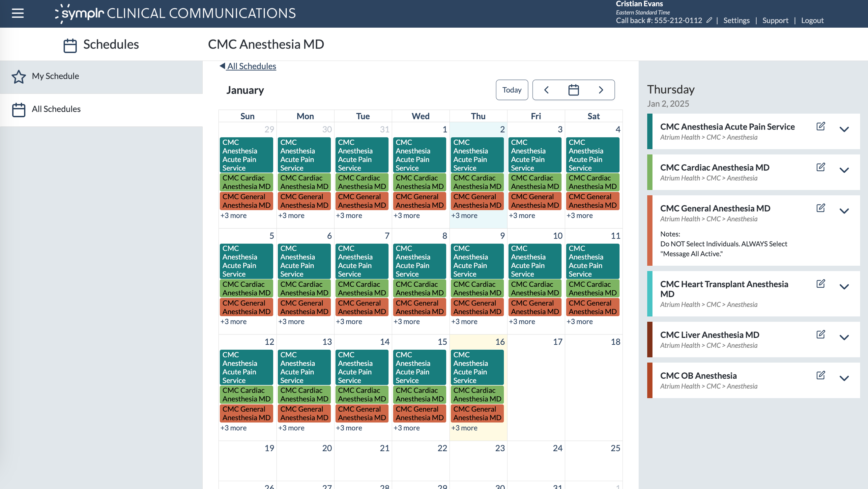868x489 pixels.
Task: Click CMC Liver Anesthesia MD title in panel
Action: pyautogui.click(x=709, y=335)
